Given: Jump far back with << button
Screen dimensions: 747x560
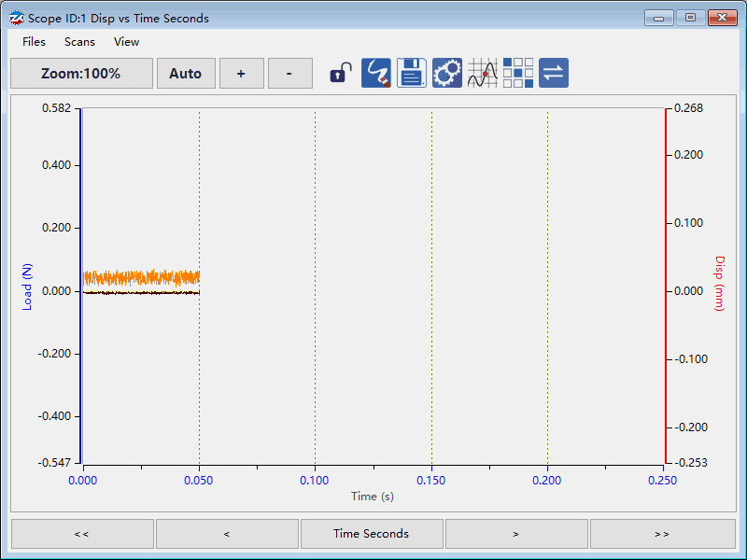Looking at the screenshot, I should pos(82,534).
